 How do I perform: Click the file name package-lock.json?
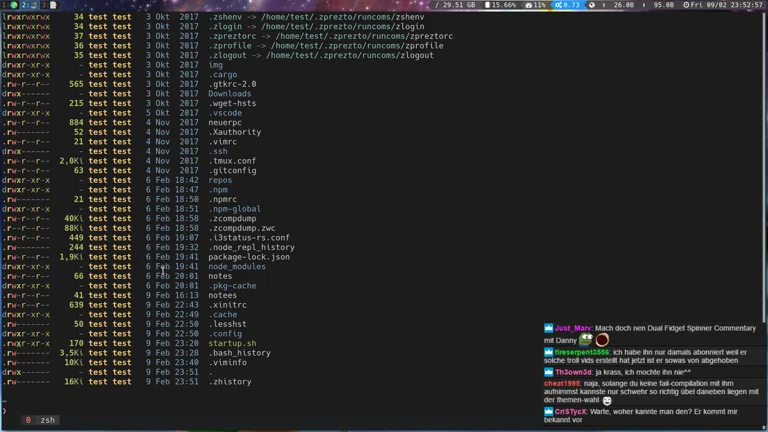249,257
